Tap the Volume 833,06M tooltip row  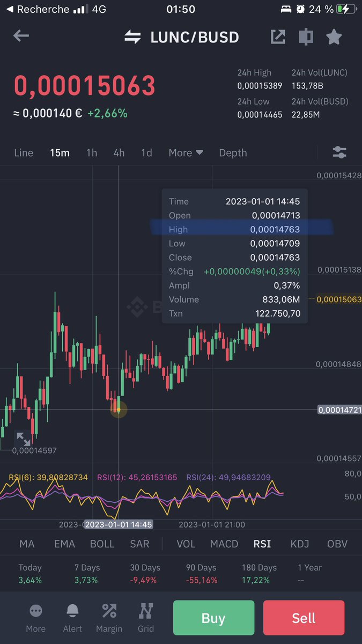pyautogui.click(x=234, y=299)
